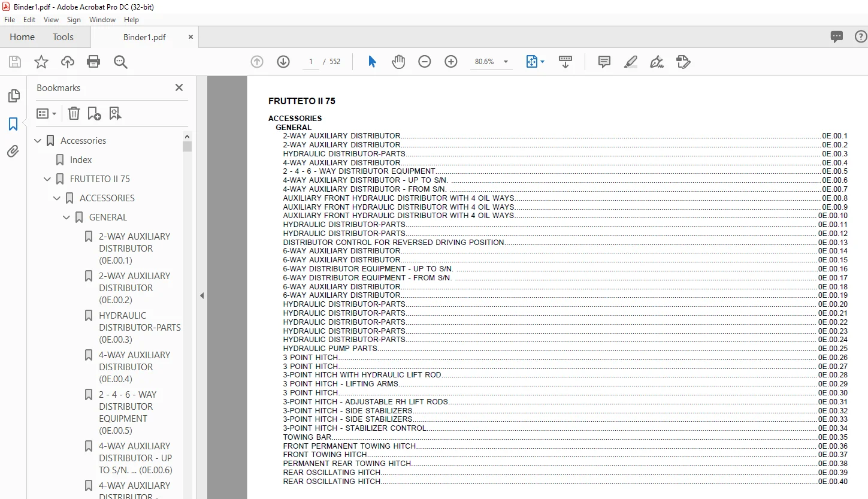Open the Window menu
This screenshot has width=868, height=499.
[x=102, y=20]
